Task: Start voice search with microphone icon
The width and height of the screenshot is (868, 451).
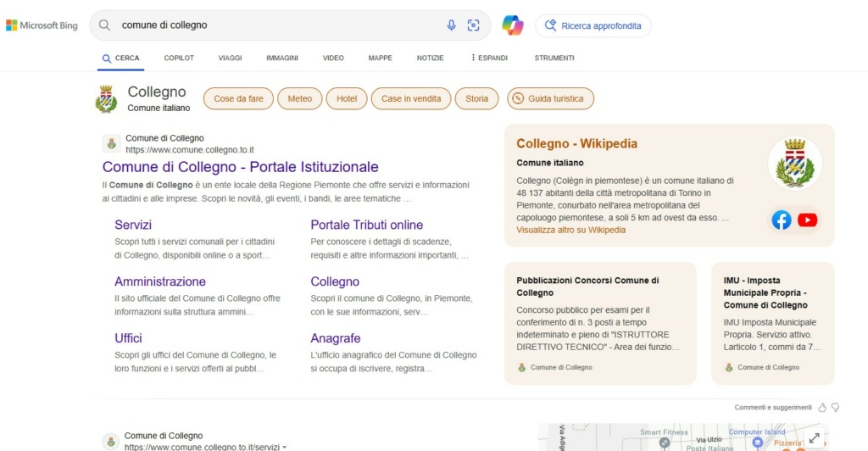Action: point(451,25)
